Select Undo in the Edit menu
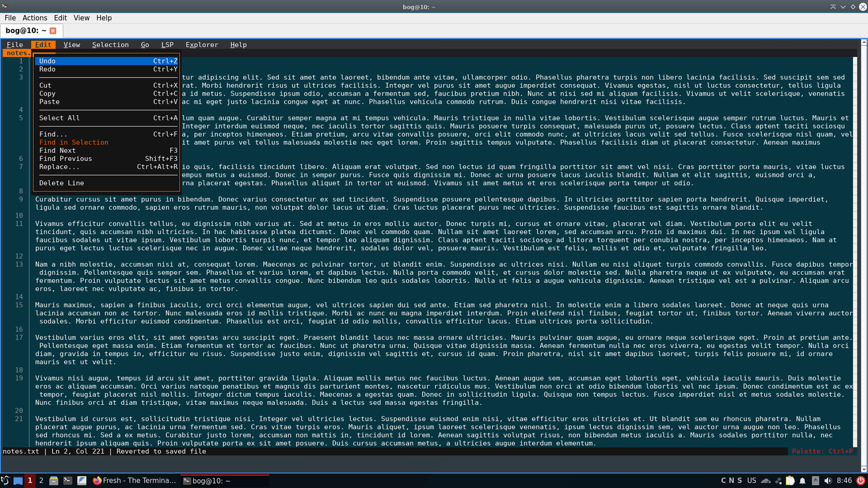The image size is (868, 488). click(x=107, y=61)
